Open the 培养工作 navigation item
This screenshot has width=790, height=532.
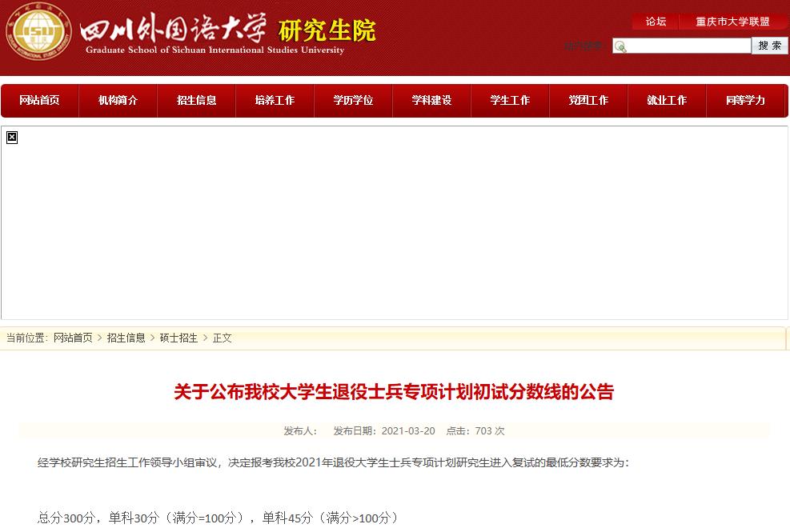(x=275, y=100)
